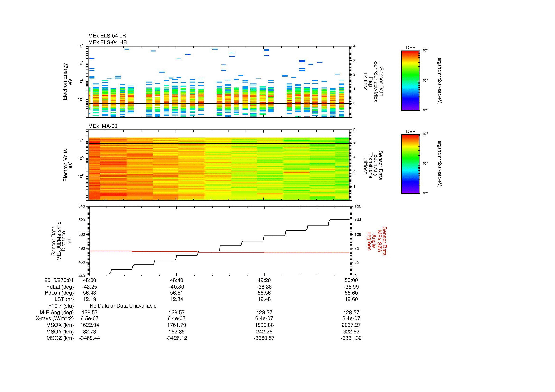This screenshot has height=392, width=555.
Task: Click the MSOZ value '-3331.32'
Action: 351,338
